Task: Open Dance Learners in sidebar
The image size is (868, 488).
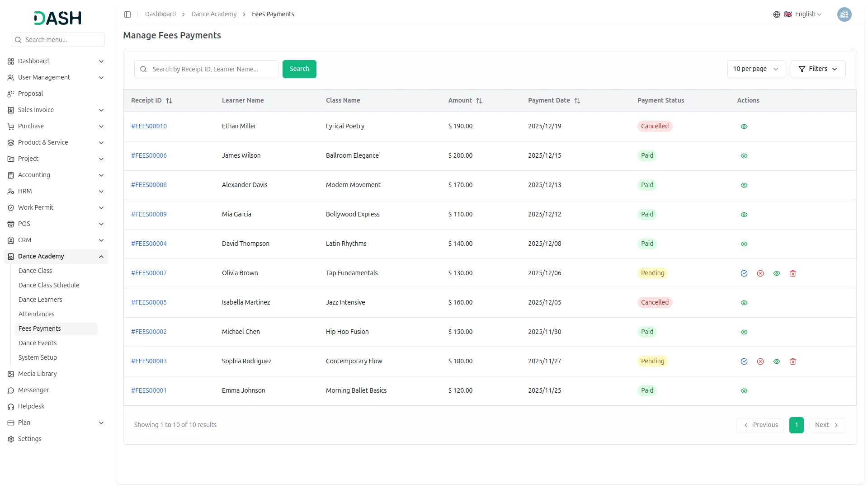Action: pos(40,300)
